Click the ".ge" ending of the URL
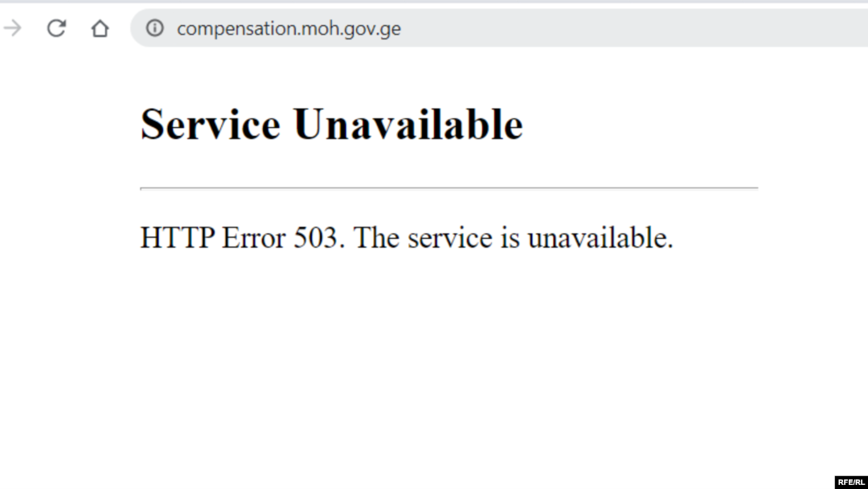 point(389,29)
